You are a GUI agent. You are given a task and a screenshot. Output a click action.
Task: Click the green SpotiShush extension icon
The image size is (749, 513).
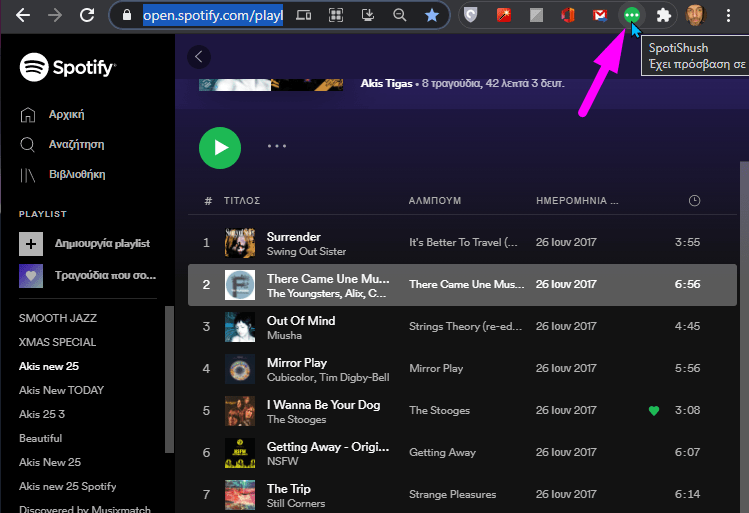click(x=632, y=15)
